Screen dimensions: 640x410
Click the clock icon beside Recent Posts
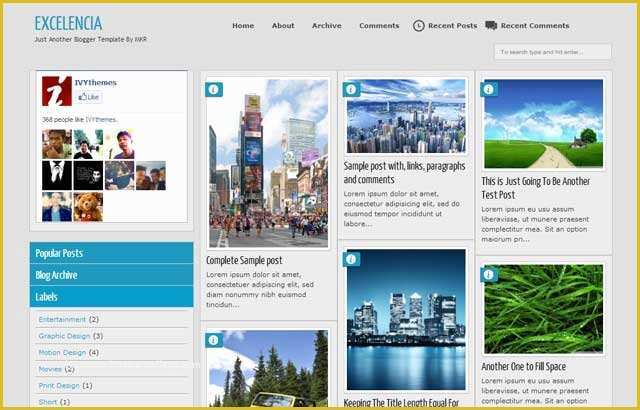(419, 26)
